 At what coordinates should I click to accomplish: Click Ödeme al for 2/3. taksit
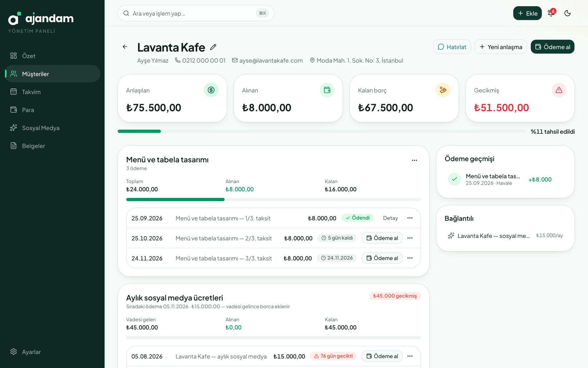coord(382,238)
